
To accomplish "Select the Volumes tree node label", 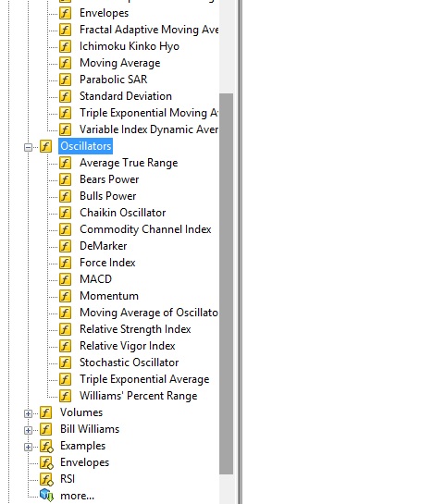I will [81, 412].
